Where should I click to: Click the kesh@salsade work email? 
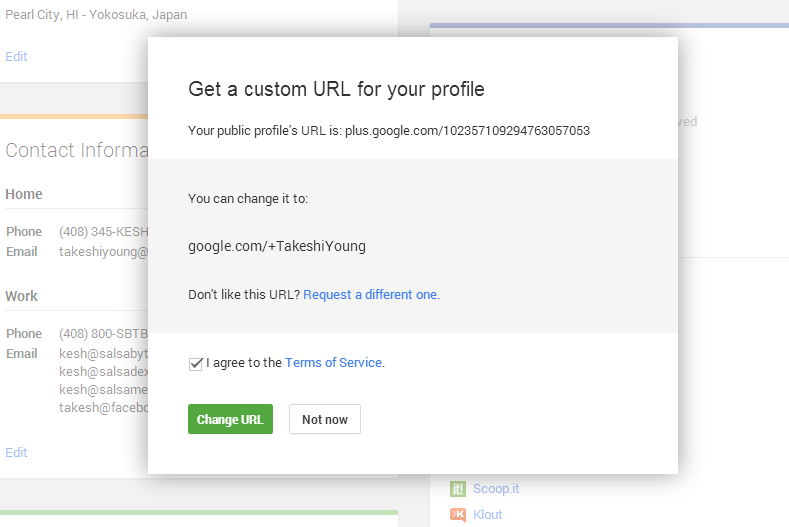click(x=103, y=371)
